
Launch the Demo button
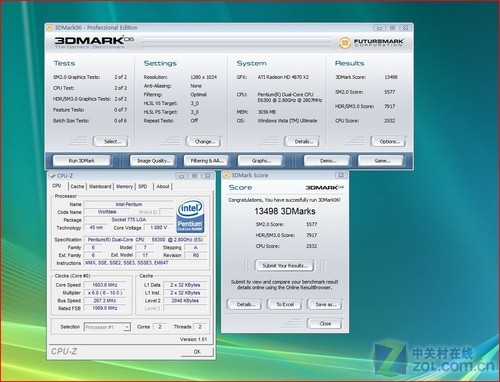coord(327,161)
